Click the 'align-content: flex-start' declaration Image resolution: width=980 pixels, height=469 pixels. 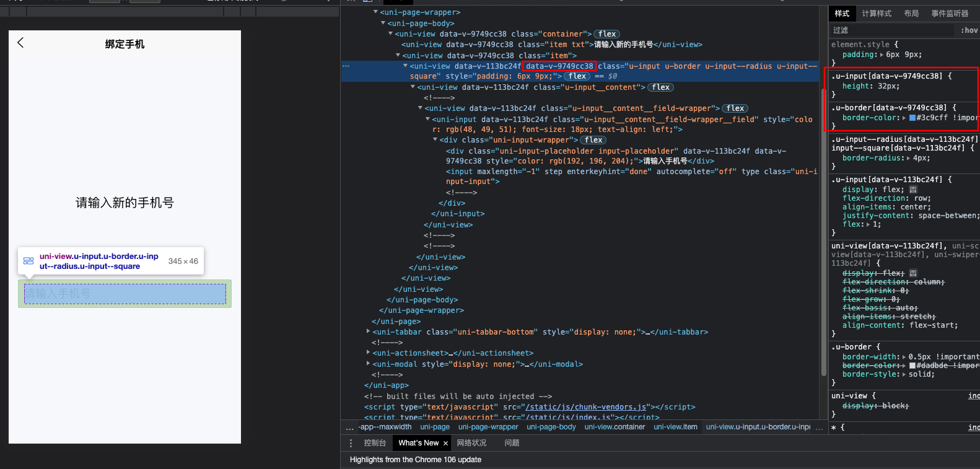tap(900, 325)
